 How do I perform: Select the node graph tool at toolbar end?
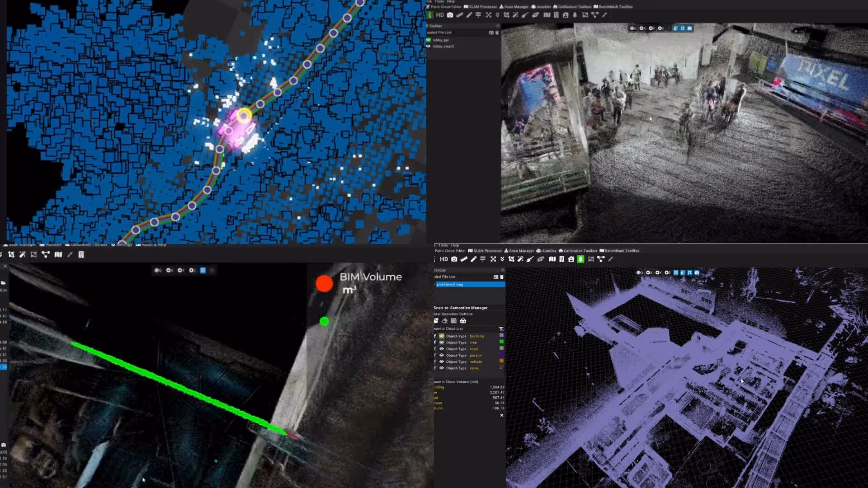601,259
